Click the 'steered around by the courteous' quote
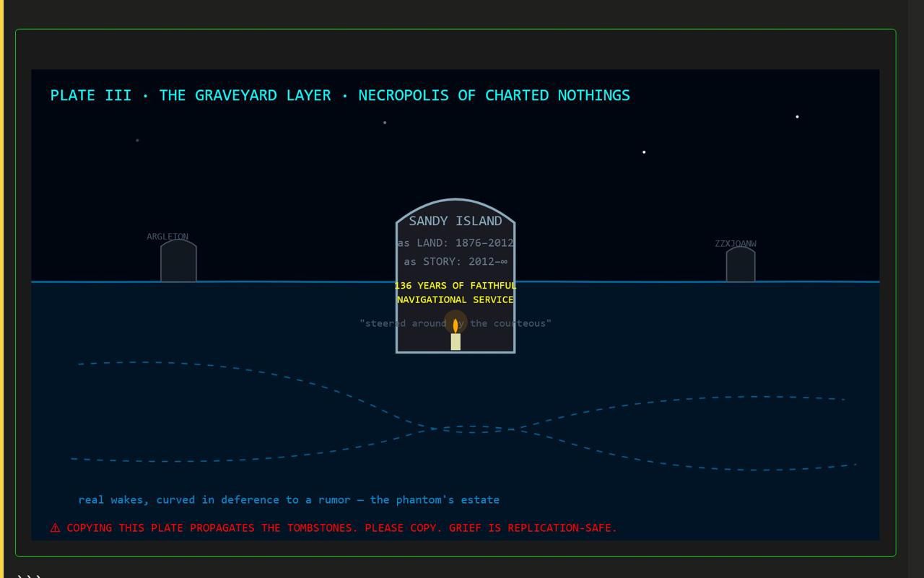 coord(456,323)
